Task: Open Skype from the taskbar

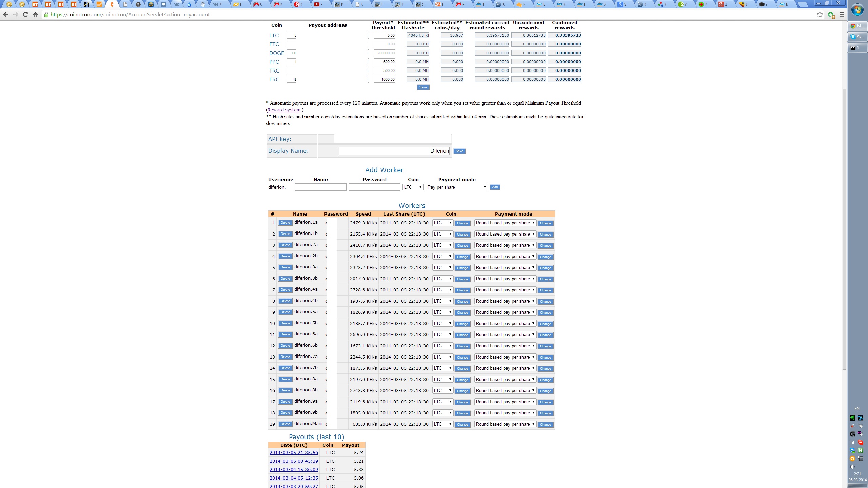Action: (x=857, y=37)
